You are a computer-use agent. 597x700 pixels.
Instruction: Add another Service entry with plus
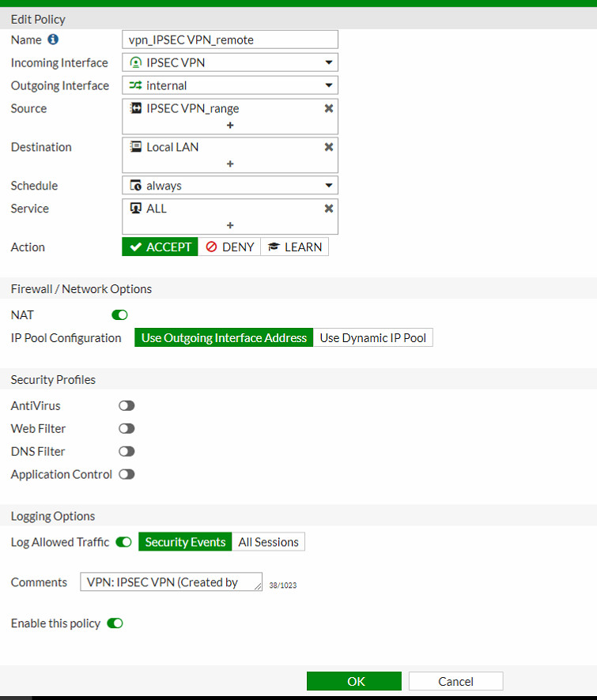[x=230, y=225]
